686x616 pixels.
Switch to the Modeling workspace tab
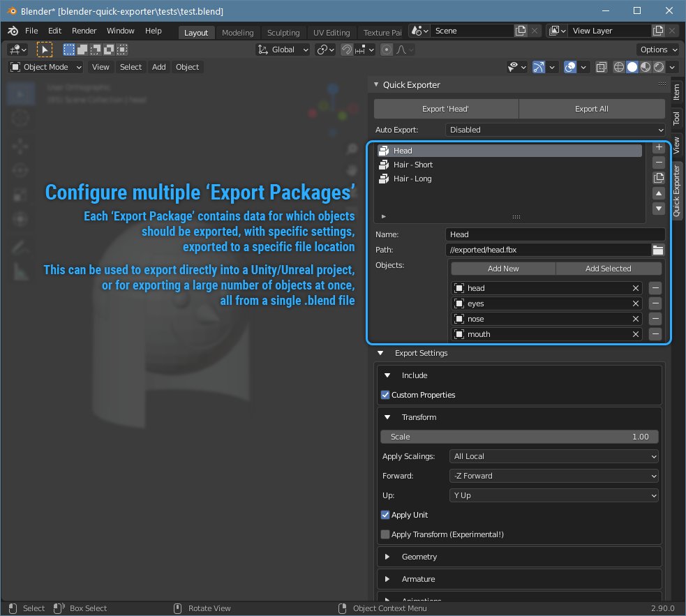tap(237, 33)
